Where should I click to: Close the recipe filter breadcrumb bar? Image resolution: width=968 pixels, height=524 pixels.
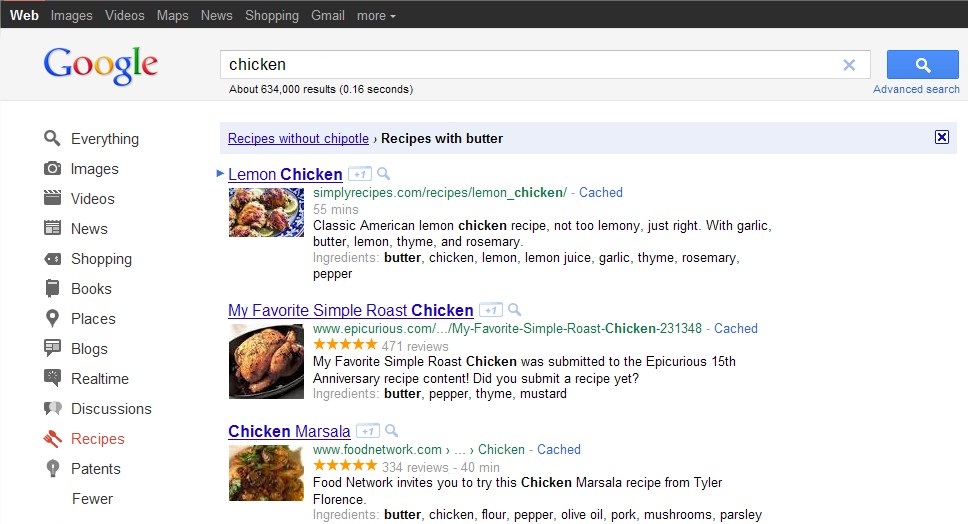pyautogui.click(x=941, y=138)
